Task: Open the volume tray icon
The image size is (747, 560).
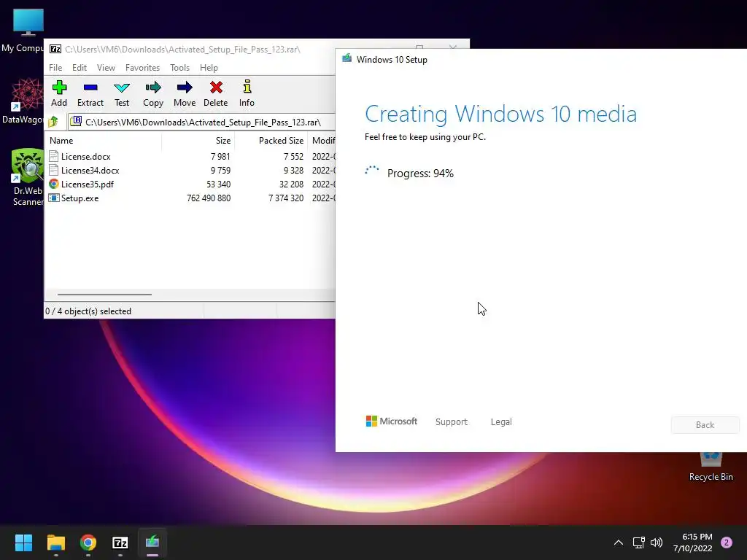Action: point(657,542)
